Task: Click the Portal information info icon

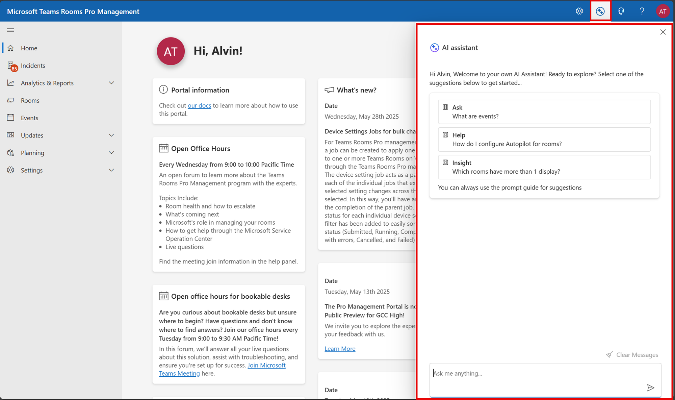Action: pyautogui.click(x=163, y=90)
